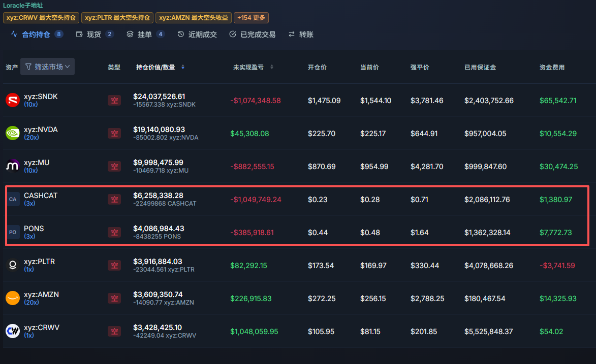Open the xyz:CRWV asset name
This screenshot has height=364, width=596.
pyautogui.click(x=42, y=327)
